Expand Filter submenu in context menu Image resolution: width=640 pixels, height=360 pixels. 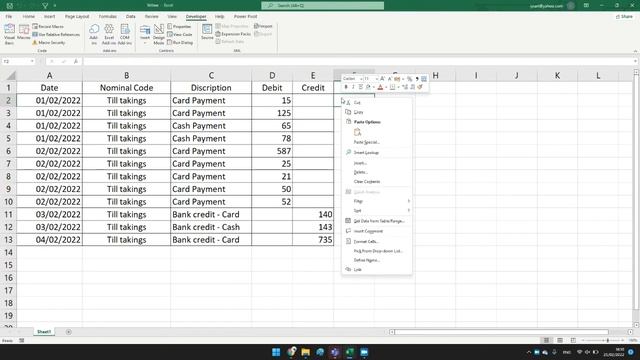[x=376, y=201]
